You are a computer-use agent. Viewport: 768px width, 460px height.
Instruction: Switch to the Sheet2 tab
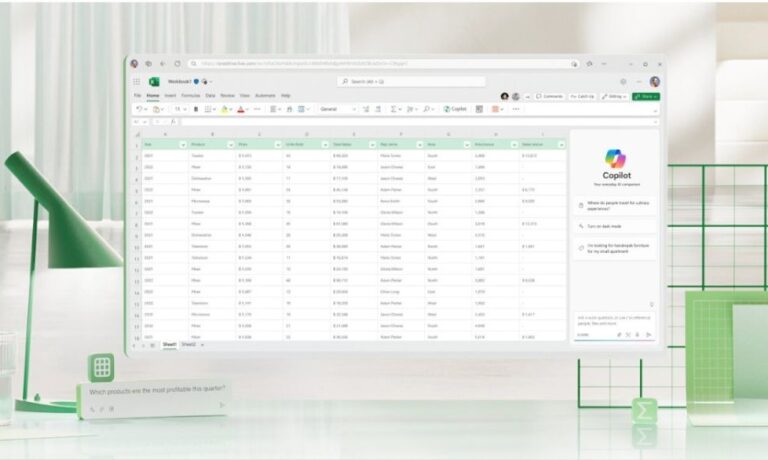point(188,344)
